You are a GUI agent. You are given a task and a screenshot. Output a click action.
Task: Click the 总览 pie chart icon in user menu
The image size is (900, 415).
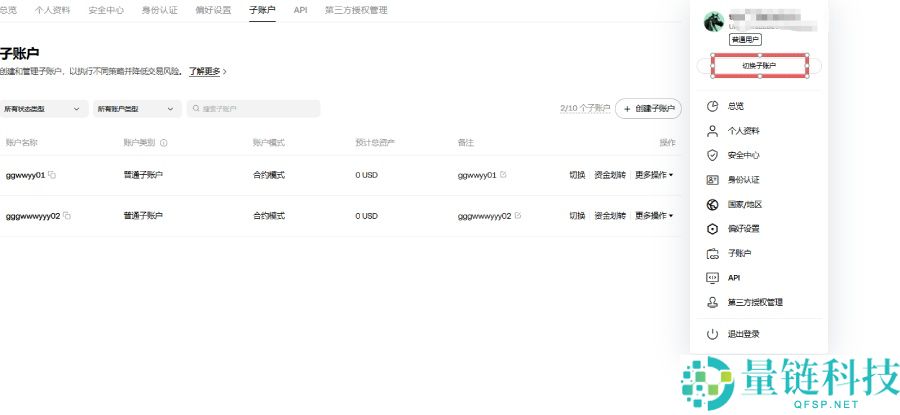point(712,106)
